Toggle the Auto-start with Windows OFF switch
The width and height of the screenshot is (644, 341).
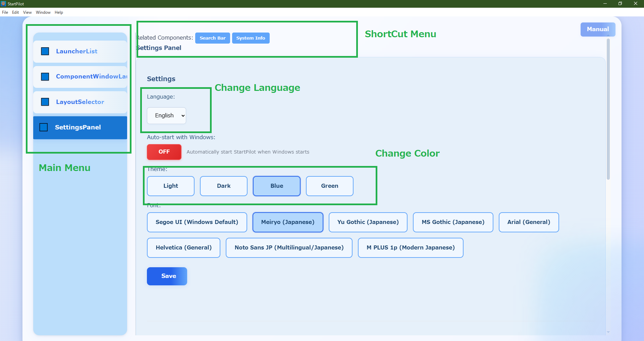click(x=164, y=152)
